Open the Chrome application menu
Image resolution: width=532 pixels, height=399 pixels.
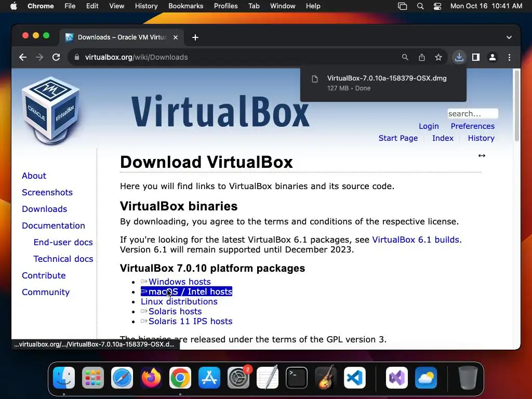[x=41, y=6]
